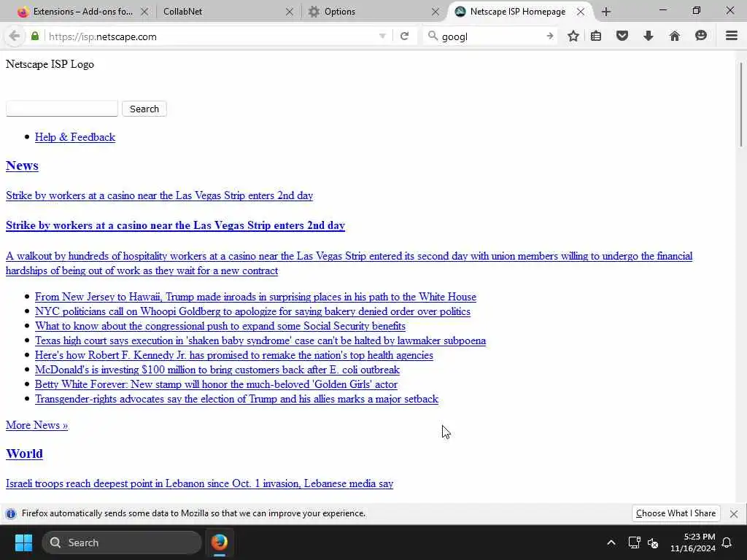
Task: Open the Firefox hamburger menu
Action: [x=732, y=36]
